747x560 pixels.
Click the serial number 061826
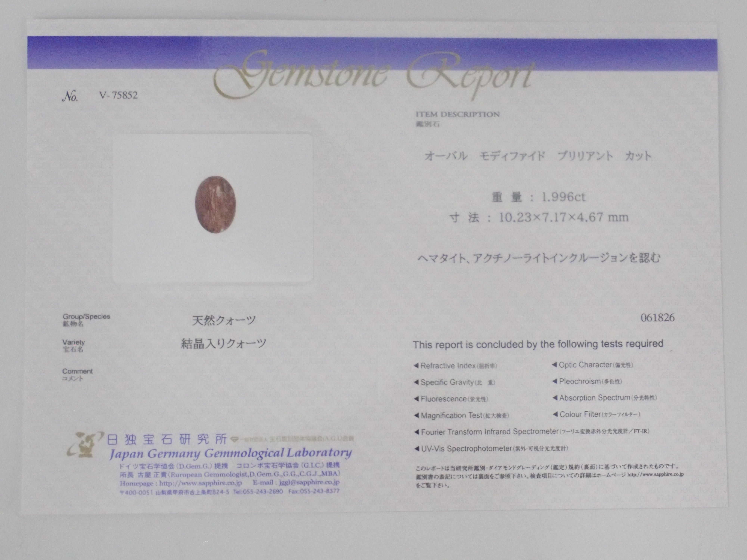[x=658, y=318]
